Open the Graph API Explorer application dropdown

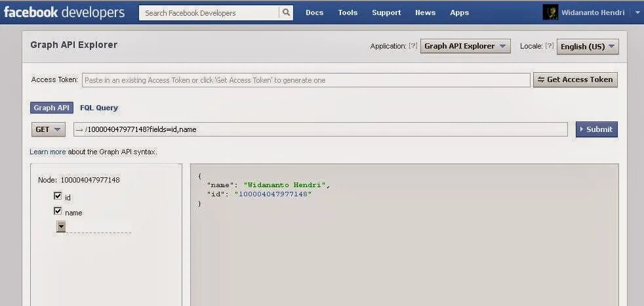tap(466, 46)
